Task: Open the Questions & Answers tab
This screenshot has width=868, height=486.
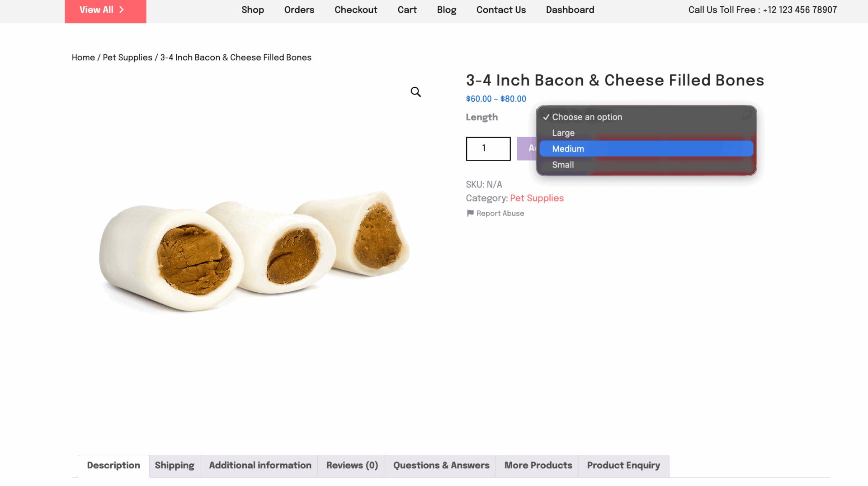Action: point(441,466)
